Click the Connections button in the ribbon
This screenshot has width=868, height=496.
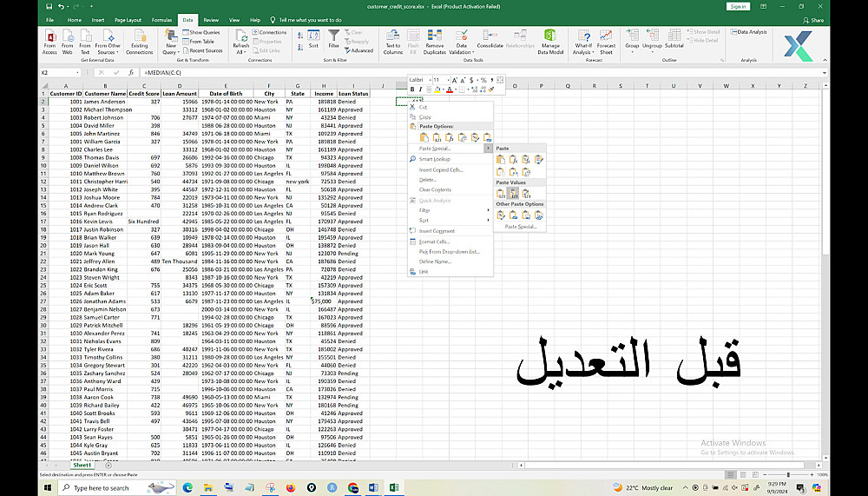pyautogui.click(x=270, y=33)
